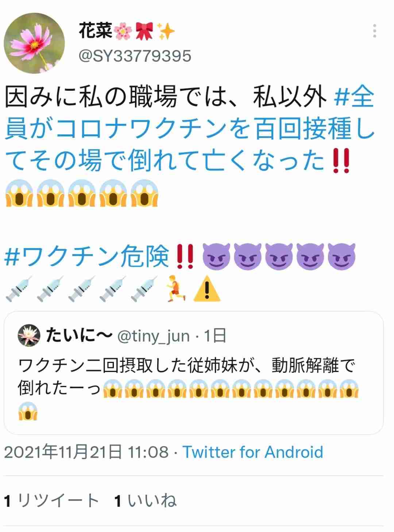The image size is (394, 532).
Task: Open the Twitter for Android source link
Action: pyautogui.click(x=253, y=452)
